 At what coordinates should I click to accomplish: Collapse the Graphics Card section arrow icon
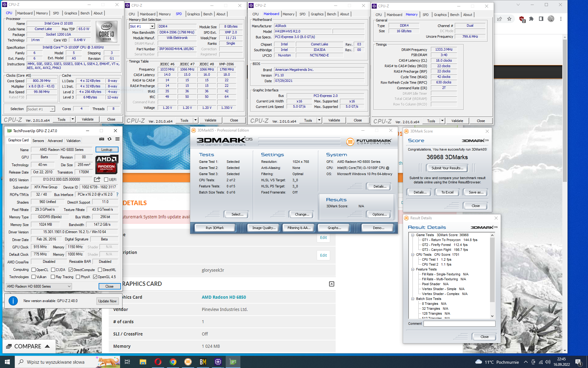click(x=331, y=284)
